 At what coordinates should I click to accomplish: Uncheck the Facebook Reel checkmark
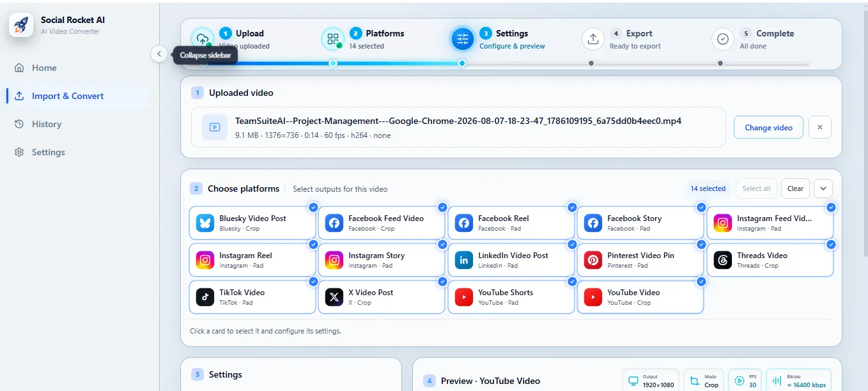pos(572,207)
